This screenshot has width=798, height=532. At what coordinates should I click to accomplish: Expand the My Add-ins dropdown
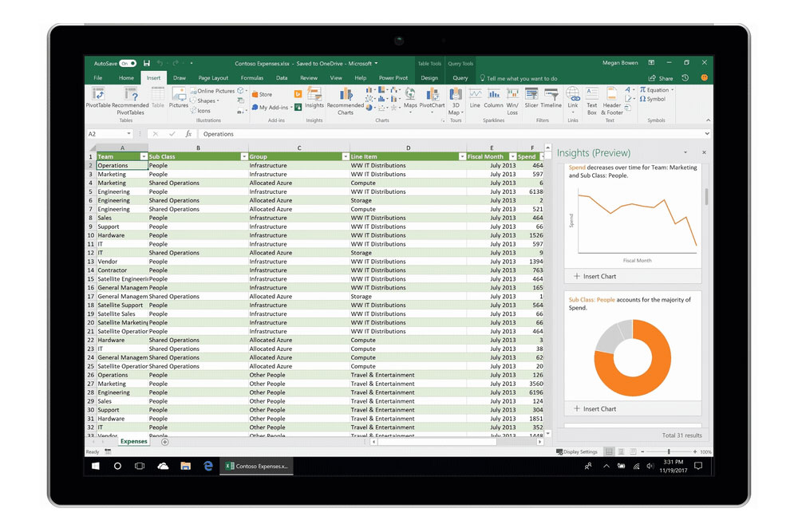coord(291,108)
